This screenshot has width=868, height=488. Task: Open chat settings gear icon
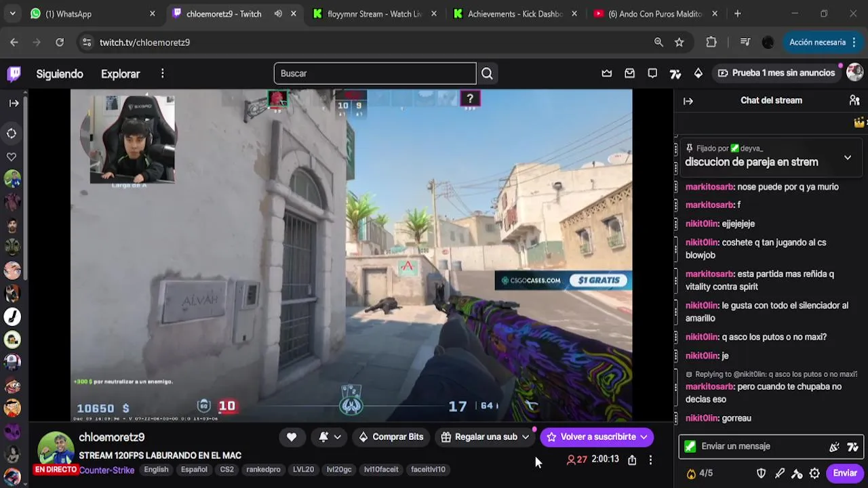click(x=814, y=473)
